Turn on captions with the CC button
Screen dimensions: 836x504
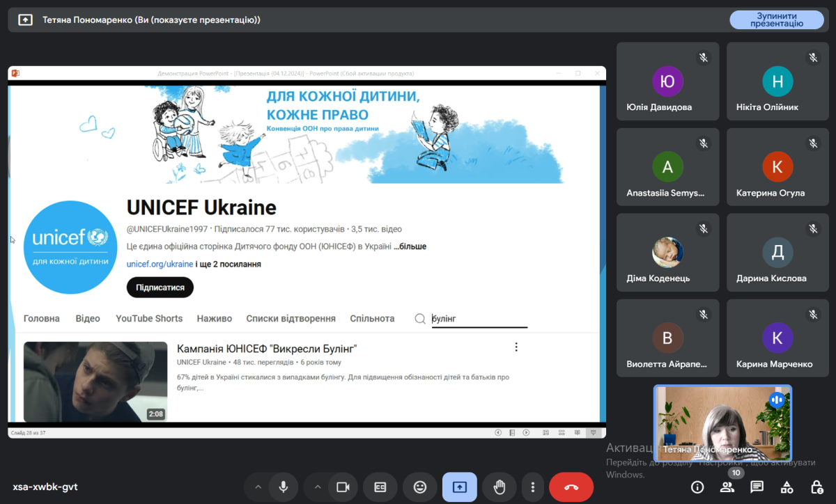380,487
